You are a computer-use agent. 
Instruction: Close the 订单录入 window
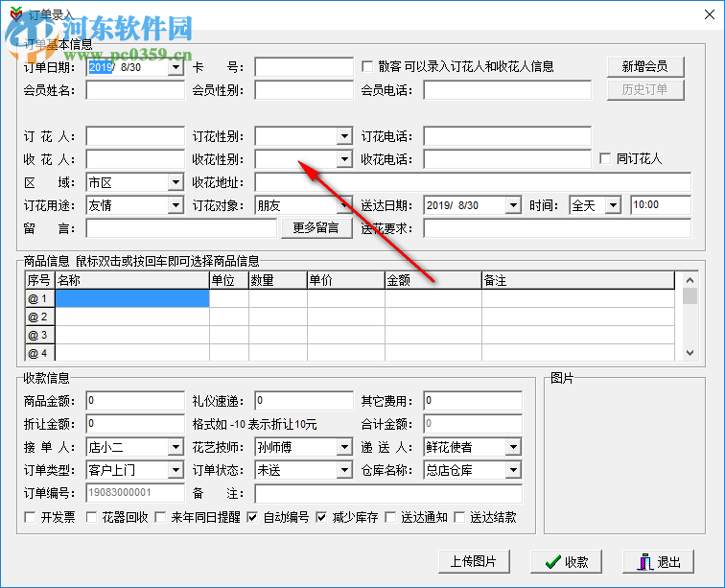coord(710,14)
